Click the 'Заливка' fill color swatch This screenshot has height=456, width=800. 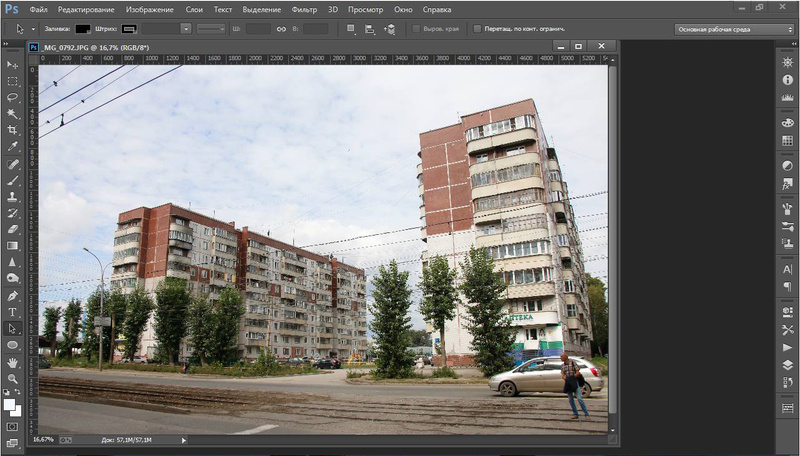(x=83, y=29)
